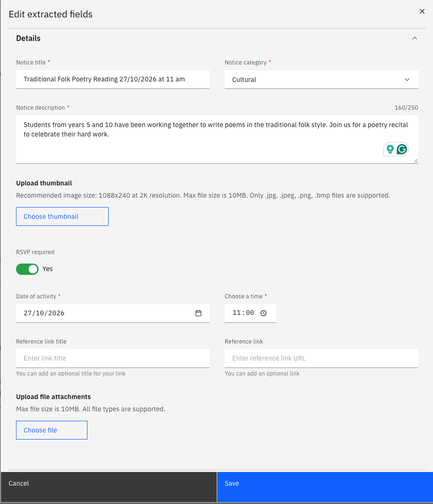Click the Cancel button
Viewport: 433px width, 504px height.
point(109,487)
